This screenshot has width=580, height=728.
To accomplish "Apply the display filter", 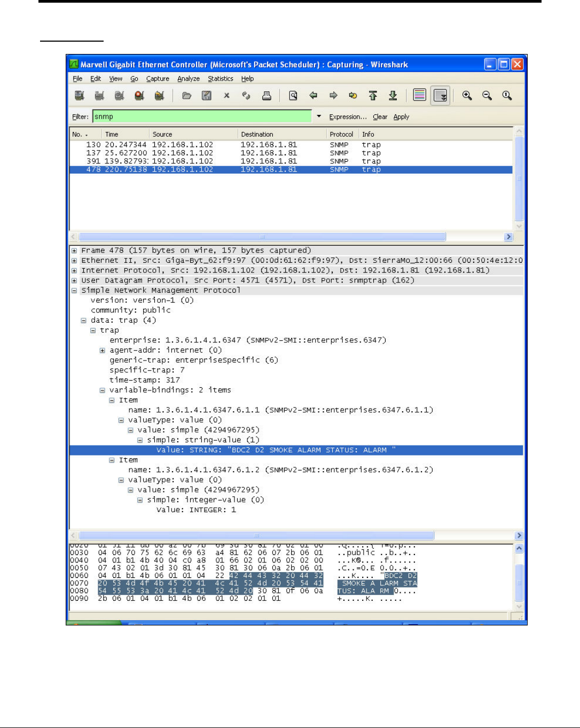I will 401,117.
